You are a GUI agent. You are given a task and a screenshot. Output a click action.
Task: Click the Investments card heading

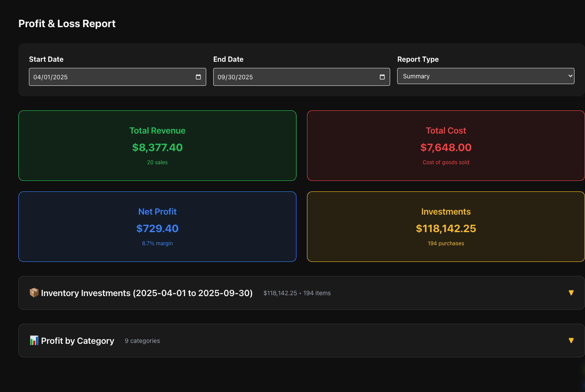(x=446, y=212)
